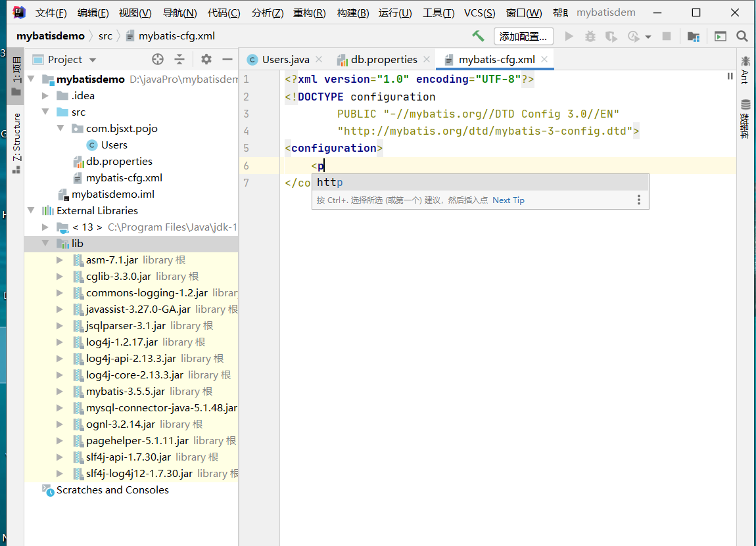This screenshot has height=546, width=756.
Task: Toggle the 1: Project side tool window
Action: tap(16, 76)
